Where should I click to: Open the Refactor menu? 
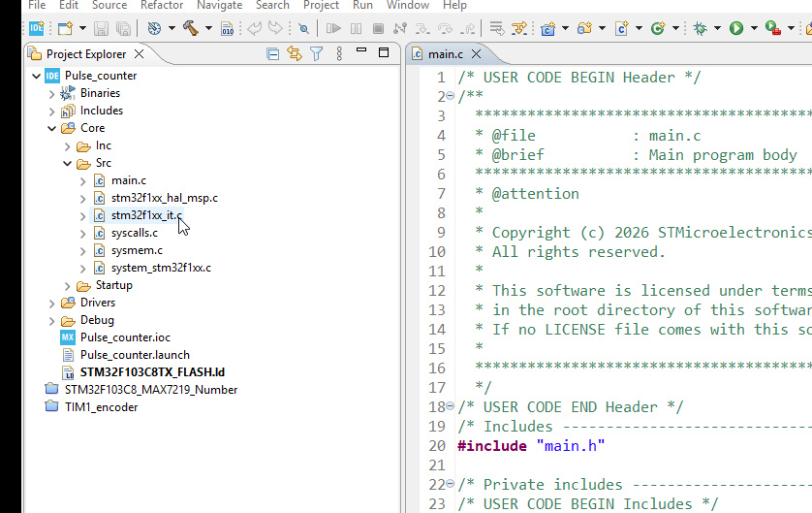coord(162,5)
